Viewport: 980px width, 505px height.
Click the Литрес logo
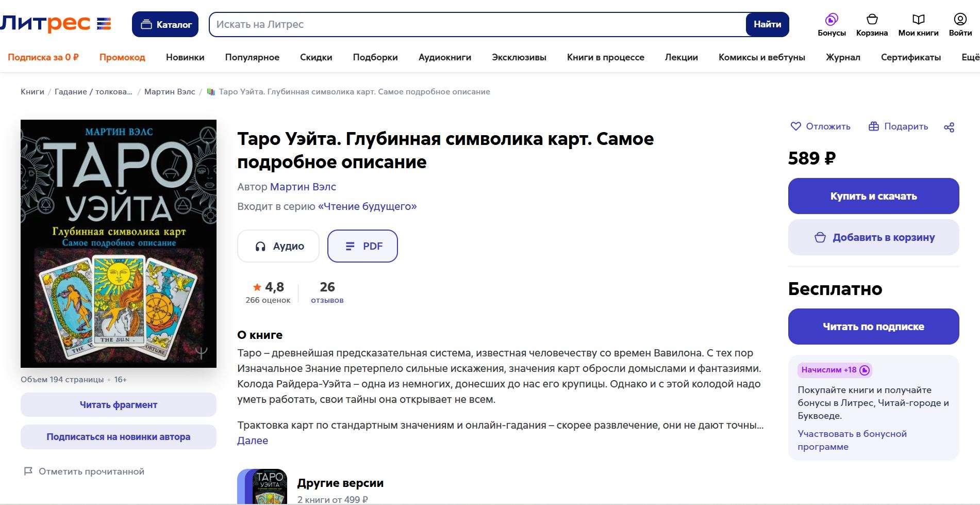(x=56, y=24)
